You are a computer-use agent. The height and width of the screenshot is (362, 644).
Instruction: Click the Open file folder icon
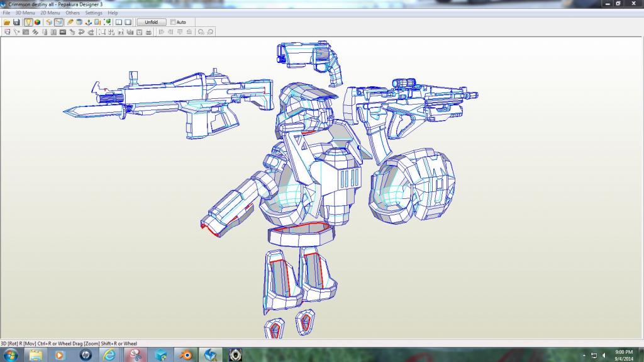(7, 22)
